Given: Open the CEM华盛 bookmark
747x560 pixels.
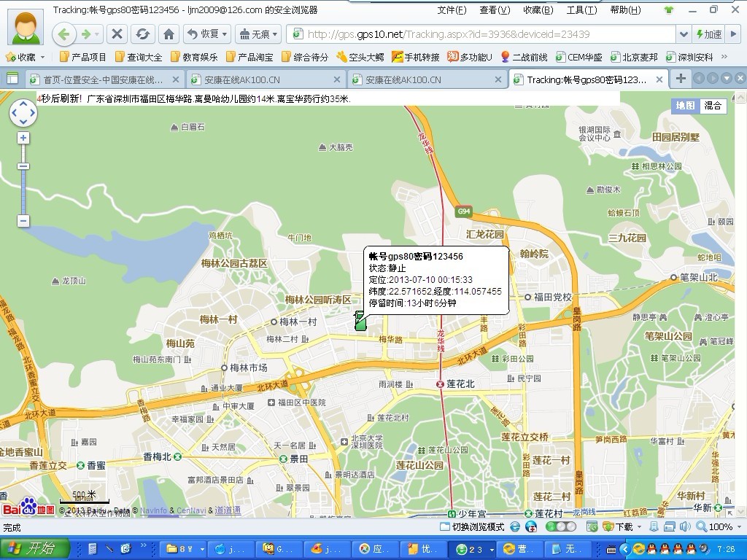Looking at the screenshot, I should pos(578,57).
